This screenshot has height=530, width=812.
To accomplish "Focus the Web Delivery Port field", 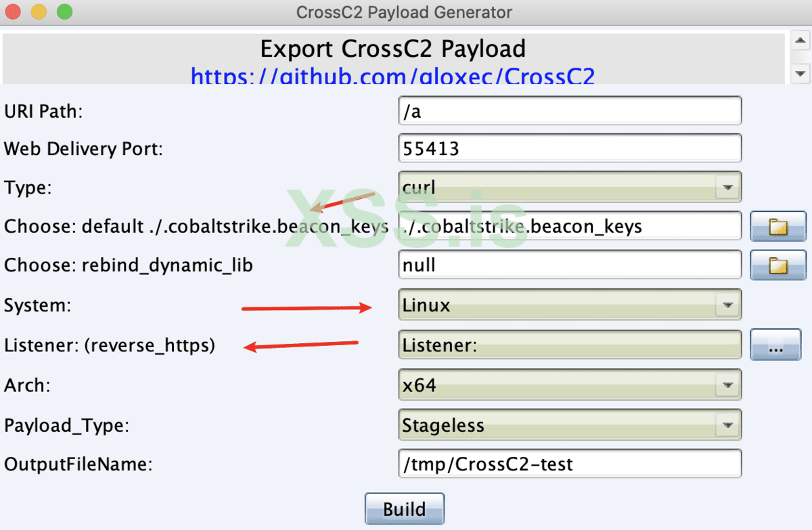I will 570,148.
